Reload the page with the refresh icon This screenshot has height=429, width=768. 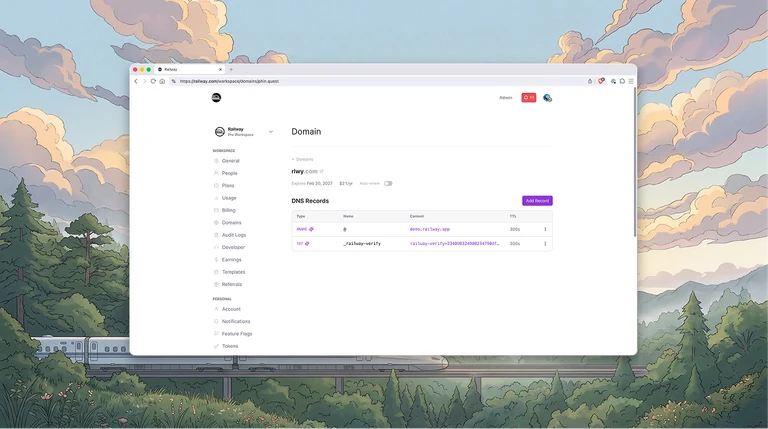coord(153,81)
